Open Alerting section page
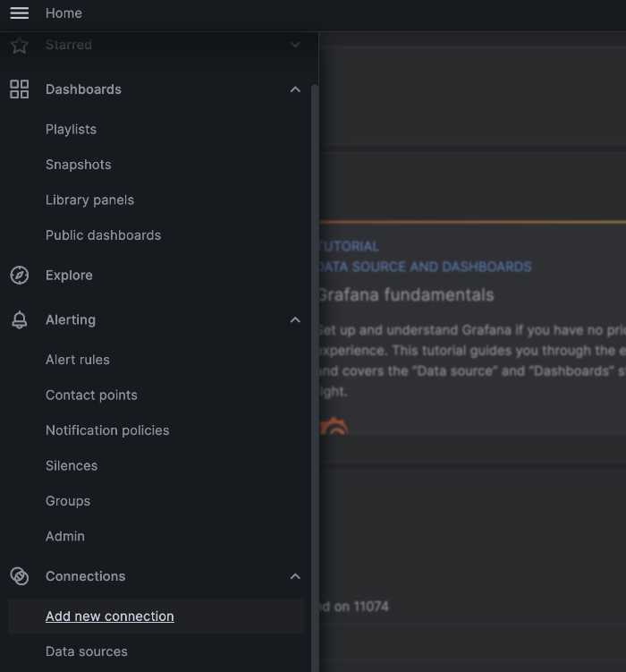 [71, 319]
